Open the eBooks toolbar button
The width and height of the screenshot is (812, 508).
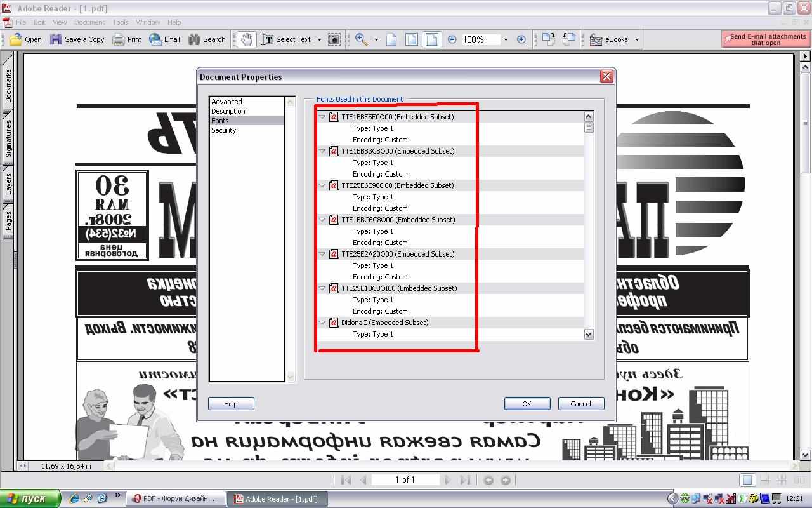click(x=609, y=39)
